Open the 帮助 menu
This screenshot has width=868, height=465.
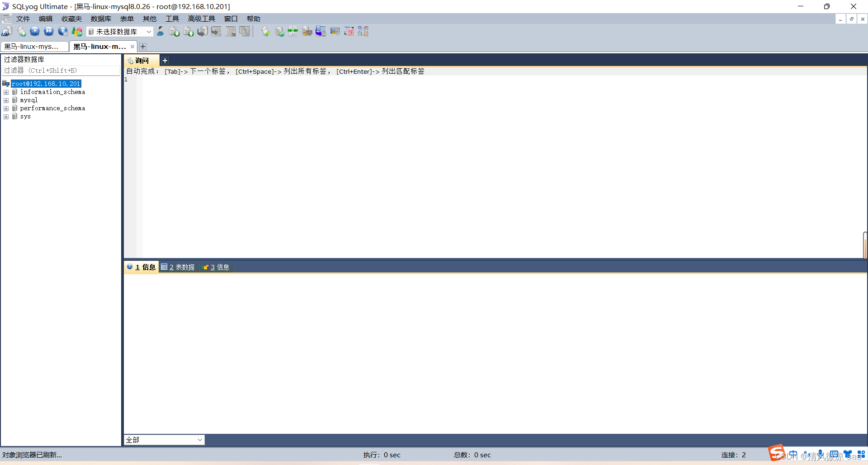tap(254, 19)
